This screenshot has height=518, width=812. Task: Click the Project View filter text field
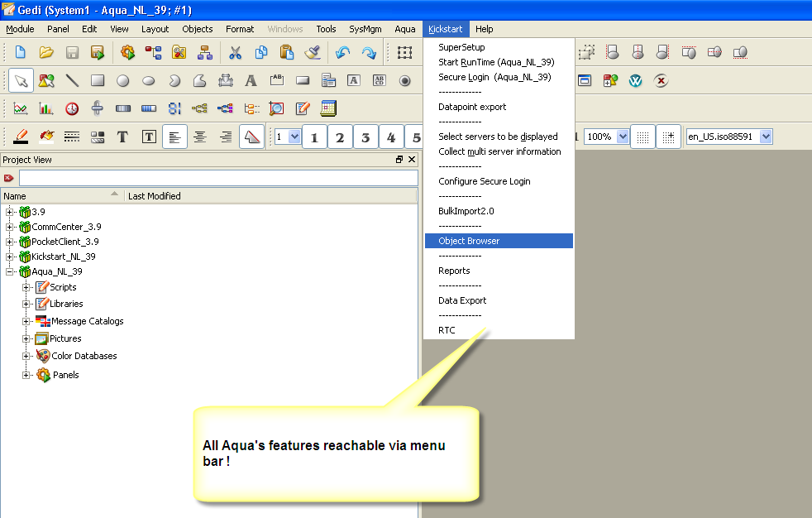point(218,178)
